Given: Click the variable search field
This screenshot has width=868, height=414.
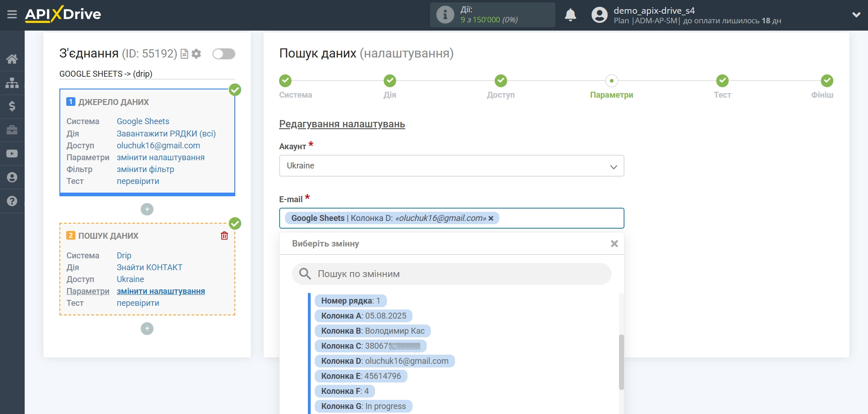Looking at the screenshot, I should coord(451,274).
